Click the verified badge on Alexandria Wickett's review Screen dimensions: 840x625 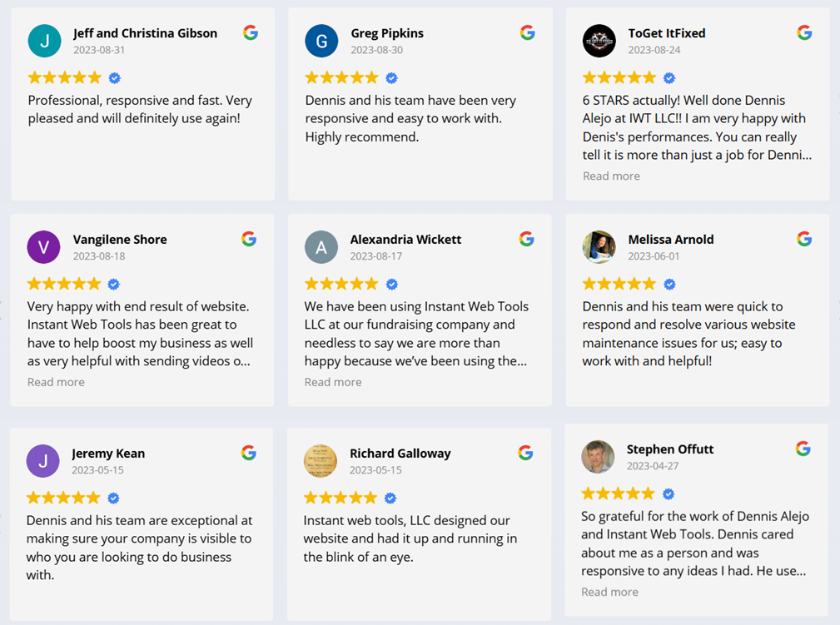pos(390,283)
